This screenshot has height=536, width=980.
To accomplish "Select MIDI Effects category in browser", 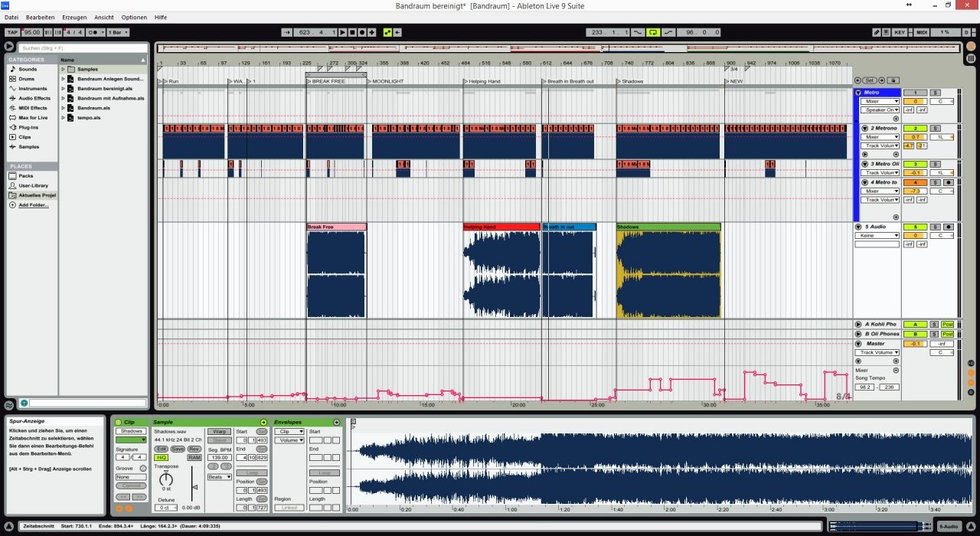I will click(x=33, y=108).
